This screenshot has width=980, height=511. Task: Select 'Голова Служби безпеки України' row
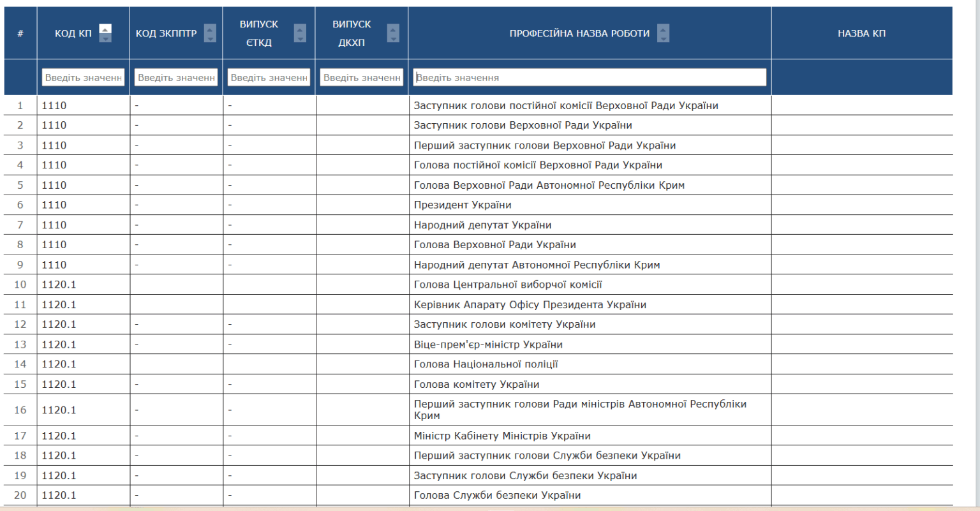coord(497,495)
